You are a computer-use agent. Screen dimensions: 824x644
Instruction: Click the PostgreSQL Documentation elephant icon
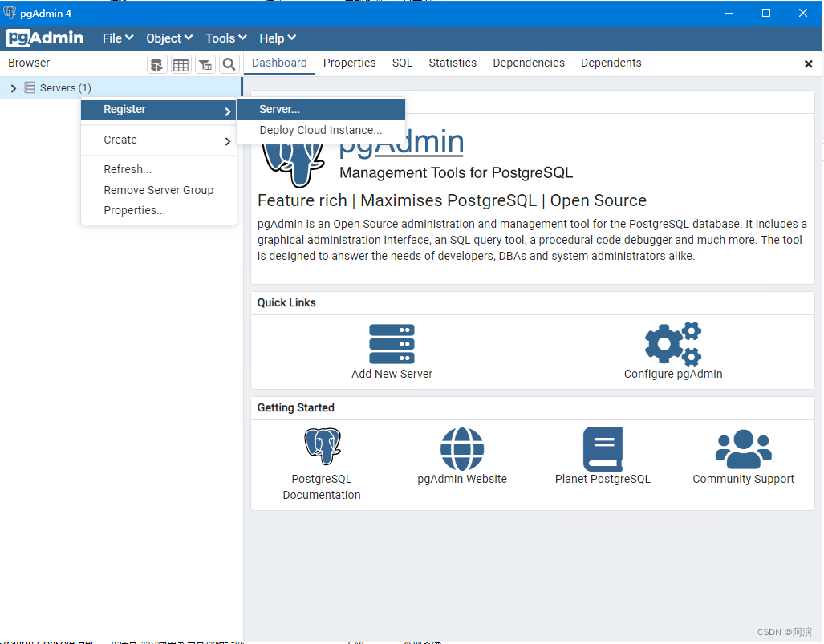[321, 446]
